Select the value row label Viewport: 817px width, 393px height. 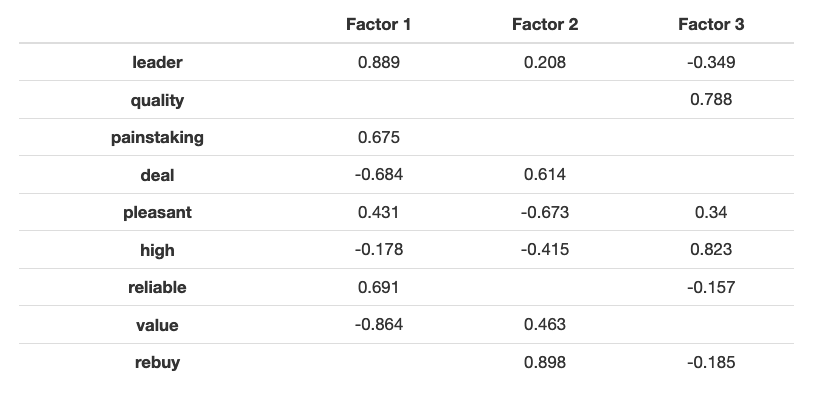pyautogui.click(x=157, y=325)
